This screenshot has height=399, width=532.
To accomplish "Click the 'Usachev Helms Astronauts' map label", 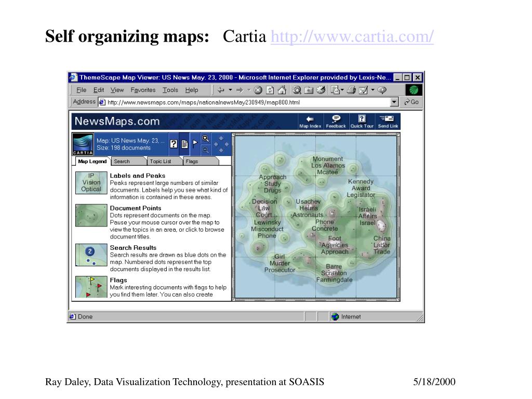I will 308,208.
